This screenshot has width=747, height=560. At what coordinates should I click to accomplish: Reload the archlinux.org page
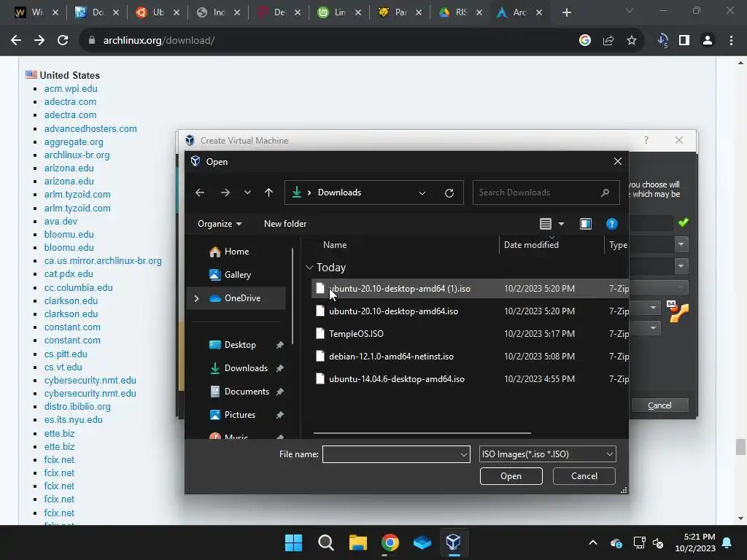point(63,41)
